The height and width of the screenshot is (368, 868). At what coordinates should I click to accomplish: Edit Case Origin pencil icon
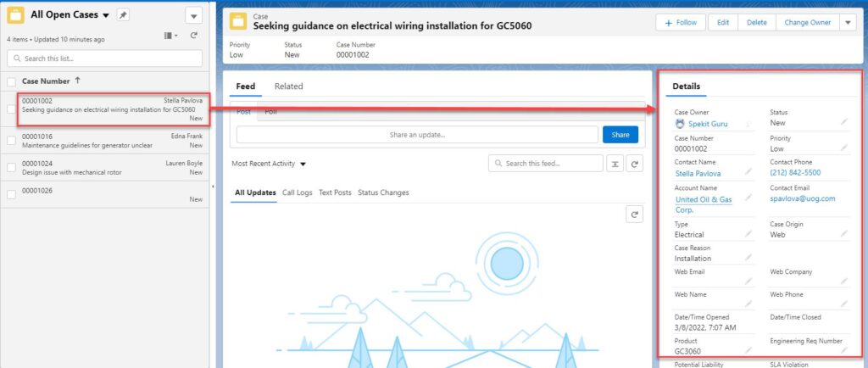843,233
